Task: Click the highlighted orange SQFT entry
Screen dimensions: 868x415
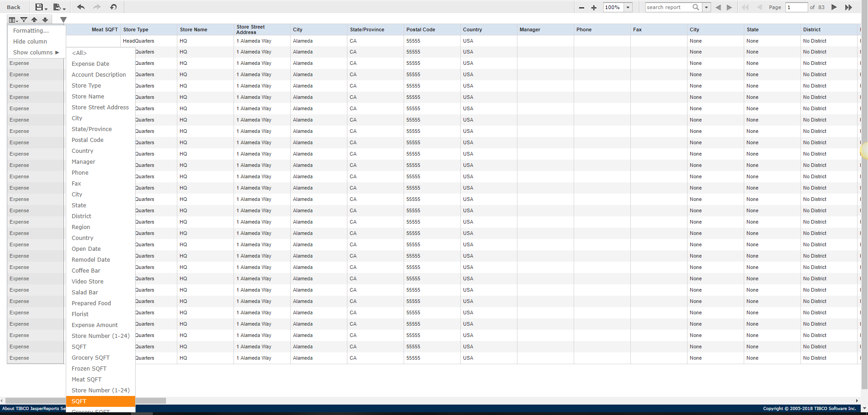Action: pos(101,401)
